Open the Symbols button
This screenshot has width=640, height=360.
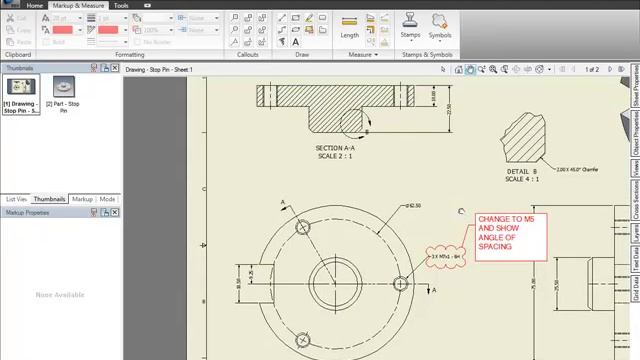[440, 27]
